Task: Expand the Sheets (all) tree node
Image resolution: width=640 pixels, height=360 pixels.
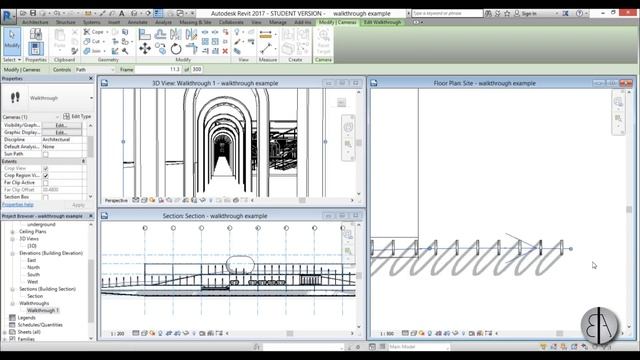Action: (5, 332)
